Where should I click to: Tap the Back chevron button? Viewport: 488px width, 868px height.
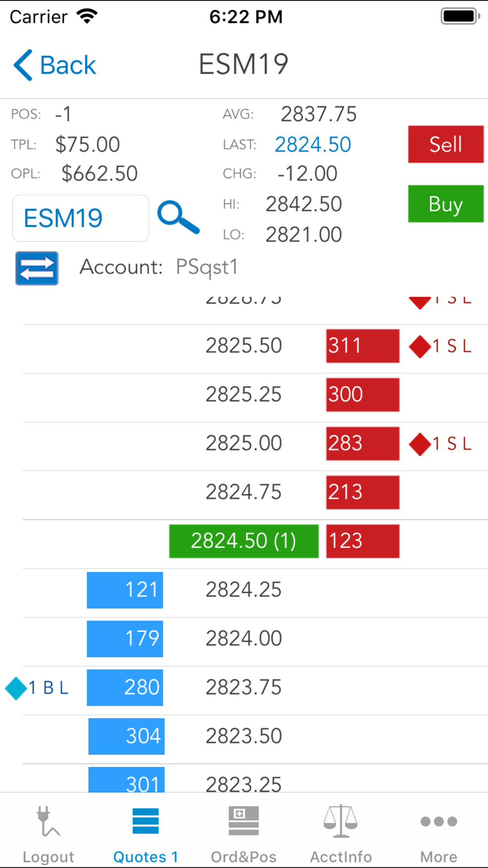(55, 65)
